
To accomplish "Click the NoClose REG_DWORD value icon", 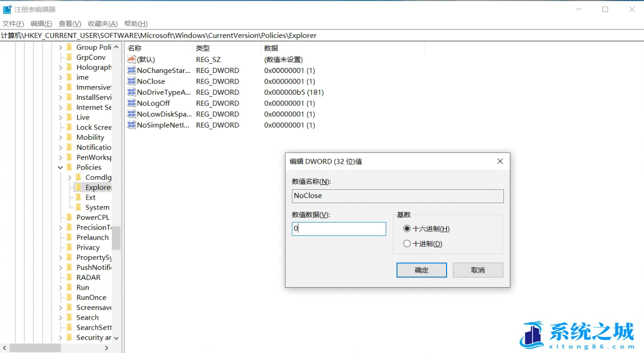I will [x=131, y=81].
